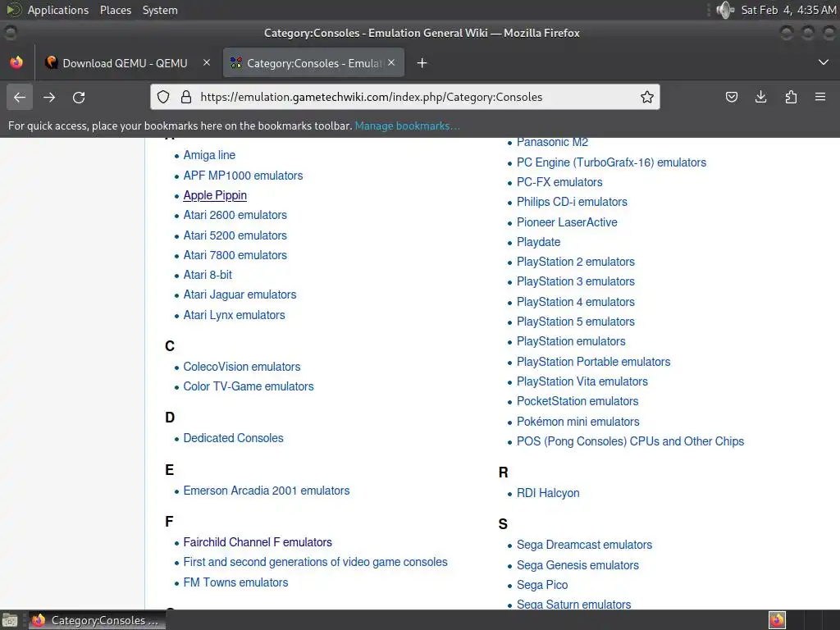Reload the current page
This screenshot has height=630, width=840.
79,97
